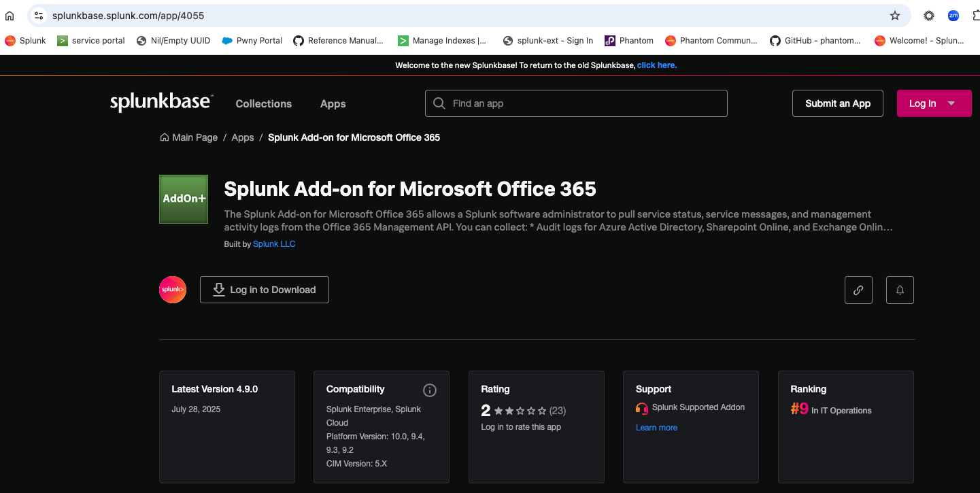The width and height of the screenshot is (980, 493).
Task: Click the Submit an App button
Action: (838, 103)
